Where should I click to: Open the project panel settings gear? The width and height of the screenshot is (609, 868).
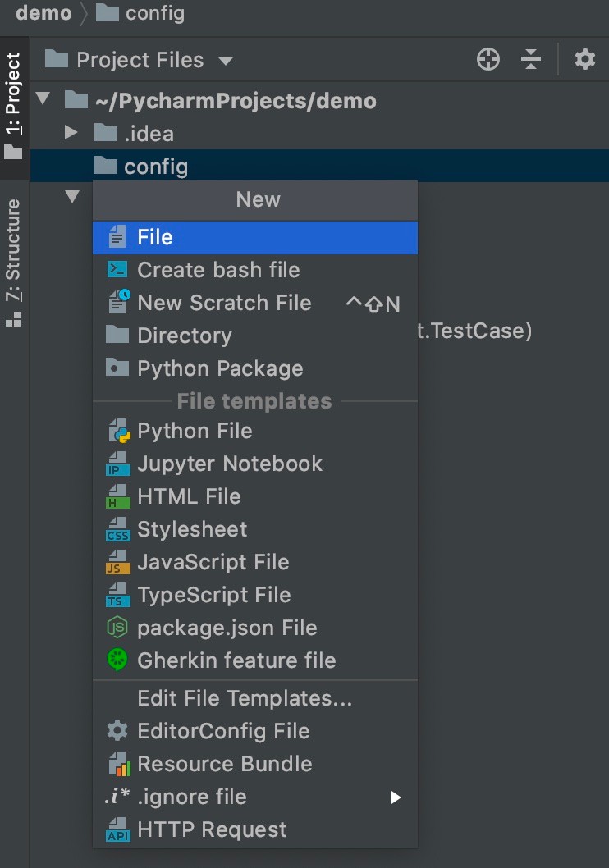[x=584, y=59]
